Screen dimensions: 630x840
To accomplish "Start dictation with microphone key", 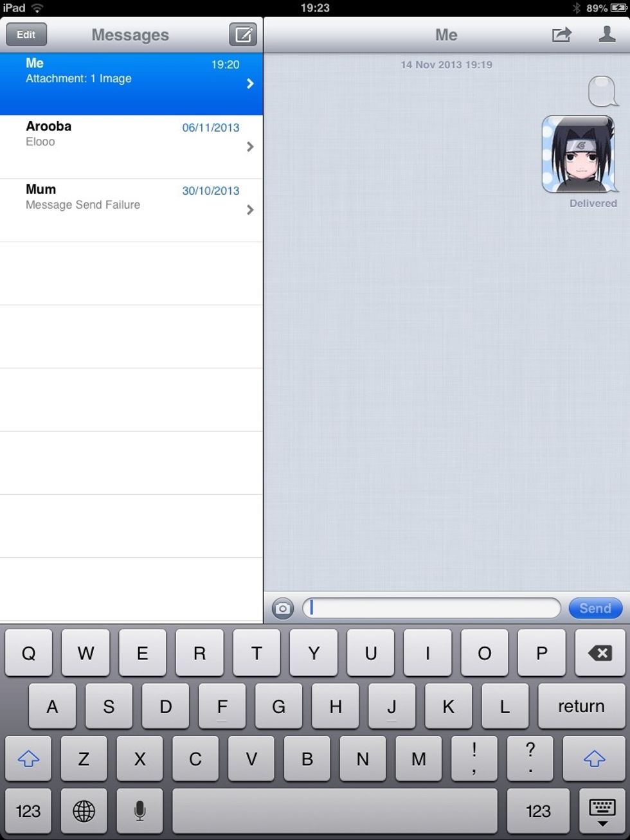I will point(139,811).
